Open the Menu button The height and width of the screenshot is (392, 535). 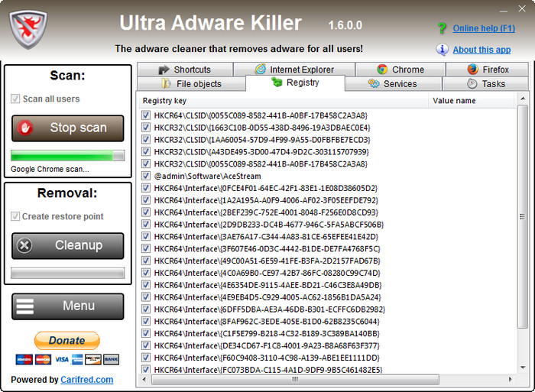coord(67,306)
